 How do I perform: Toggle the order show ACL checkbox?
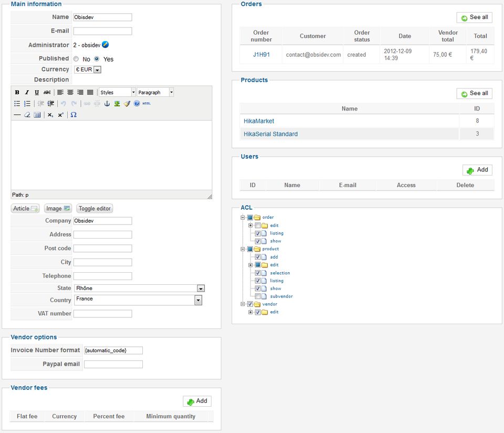tap(258, 241)
